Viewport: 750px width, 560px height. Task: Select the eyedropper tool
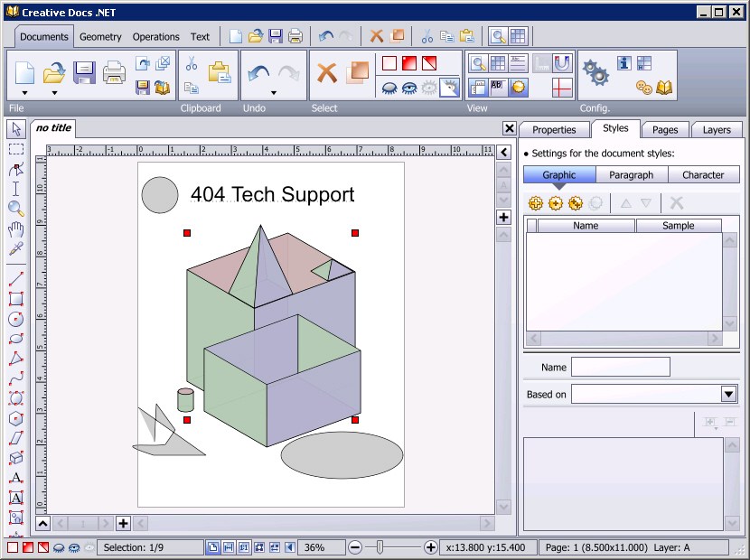(15, 248)
